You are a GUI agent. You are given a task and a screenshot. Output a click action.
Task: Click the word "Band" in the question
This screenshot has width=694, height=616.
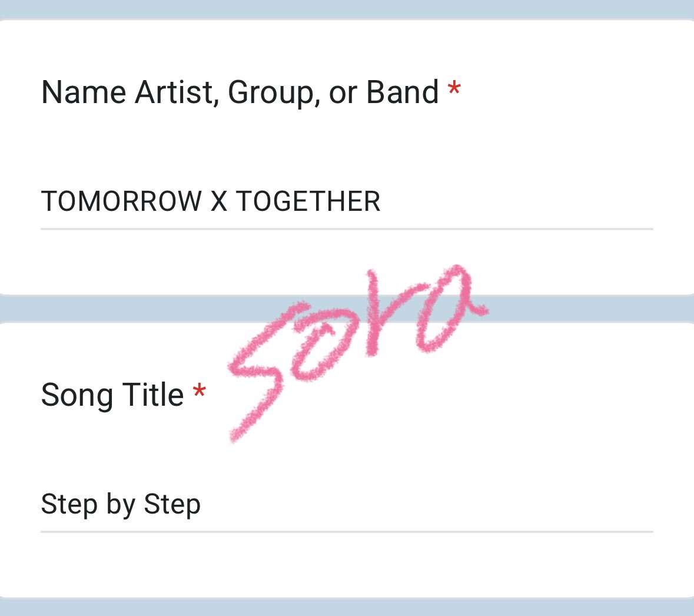[x=402, y=92]
